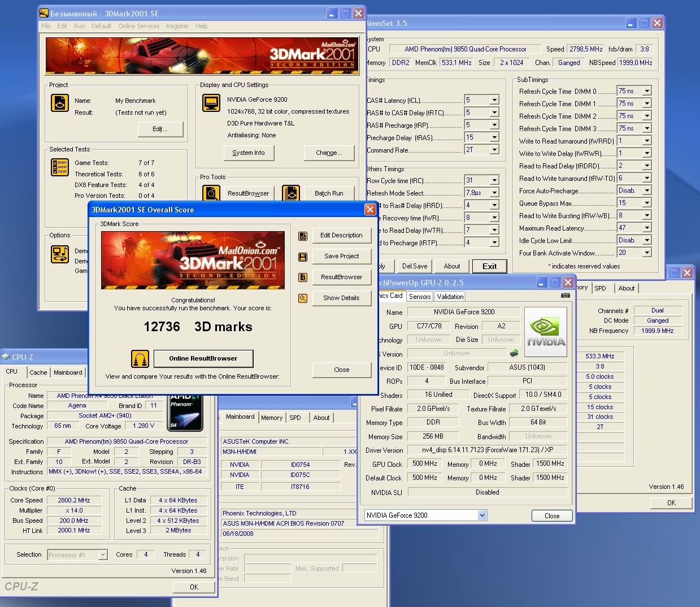
Task: Open Refresh Mode Select dropdown
Action: coord(494,193)
